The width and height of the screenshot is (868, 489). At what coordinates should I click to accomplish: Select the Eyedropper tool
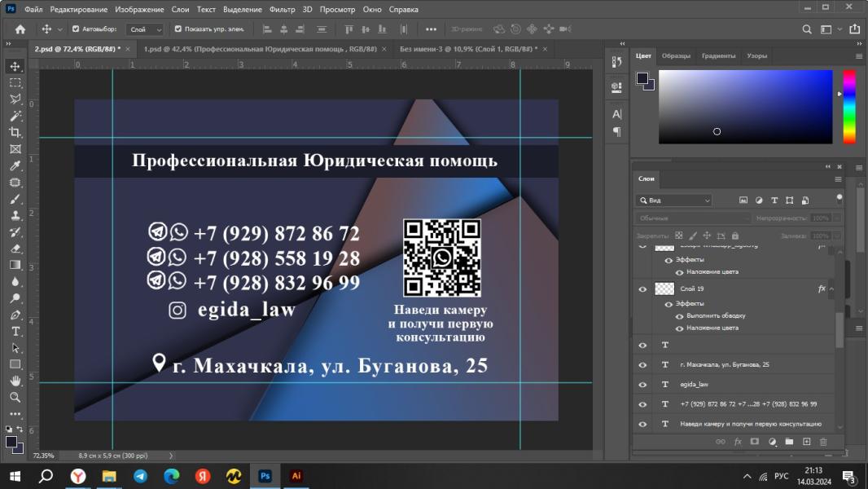[15, 165]
